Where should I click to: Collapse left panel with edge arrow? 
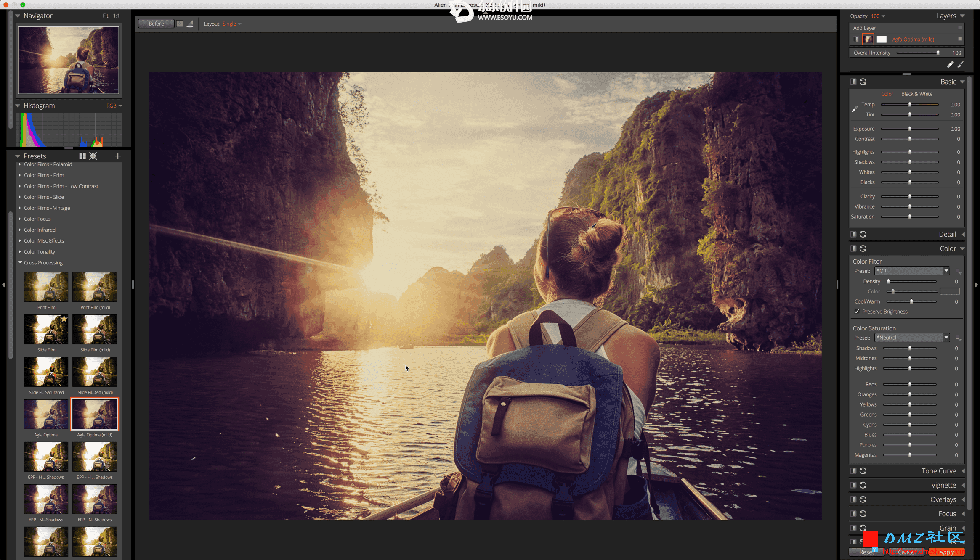coord(3,285)
